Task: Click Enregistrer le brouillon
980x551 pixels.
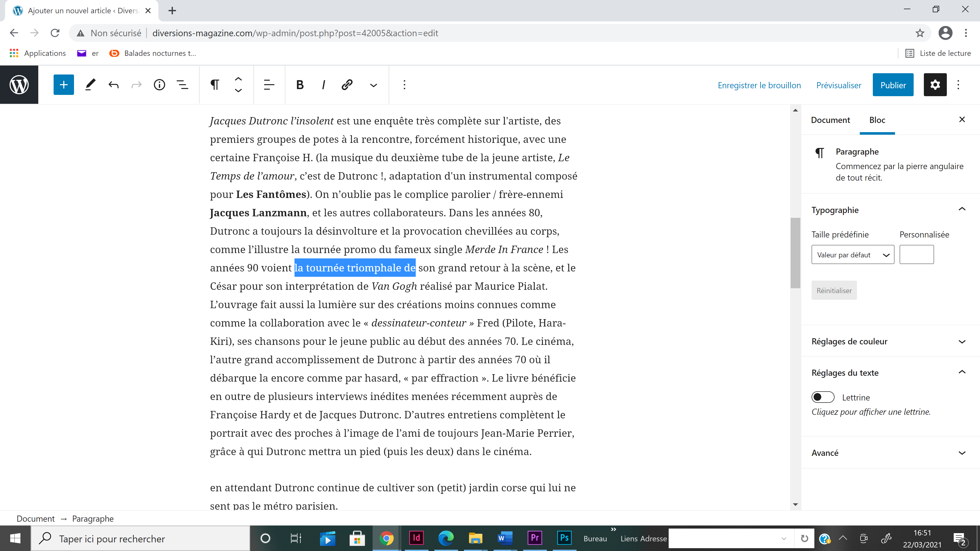Action: 759,85
